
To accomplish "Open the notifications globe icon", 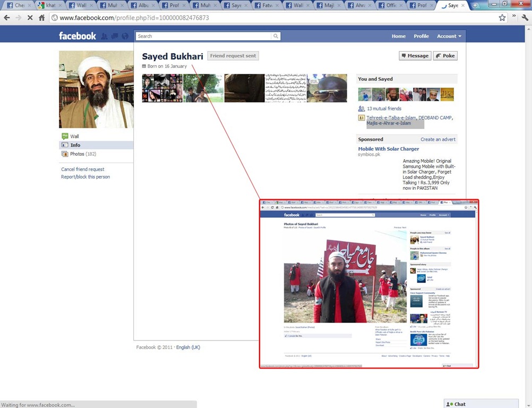I will pos(125,36).
